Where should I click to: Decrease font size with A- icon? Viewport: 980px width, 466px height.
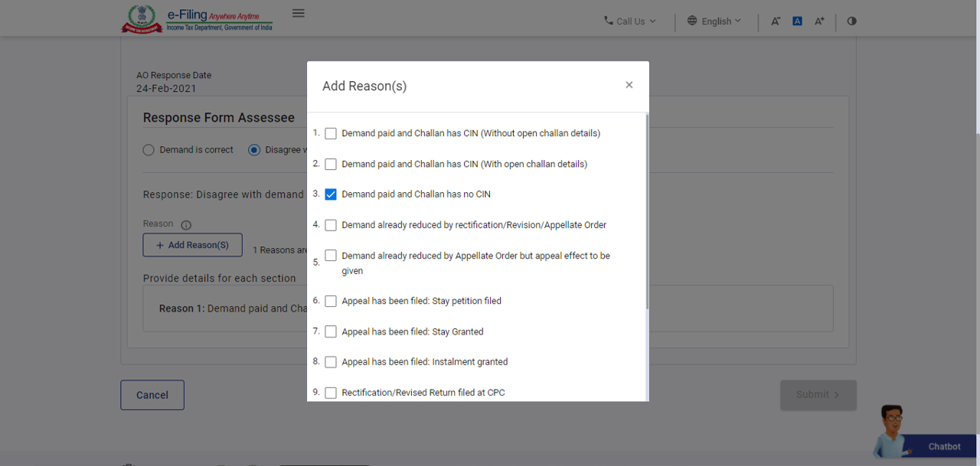pyautogui.click(x=775, y=21)
